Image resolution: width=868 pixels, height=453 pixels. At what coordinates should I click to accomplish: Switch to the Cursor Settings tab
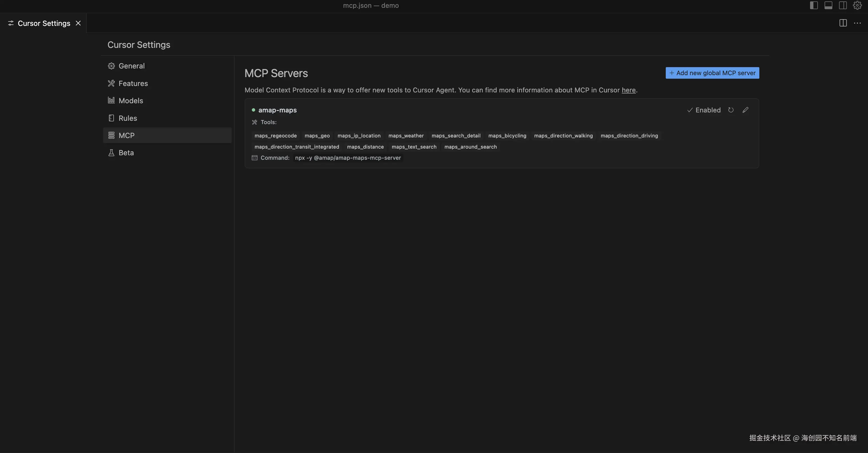(x=43, y=23)
